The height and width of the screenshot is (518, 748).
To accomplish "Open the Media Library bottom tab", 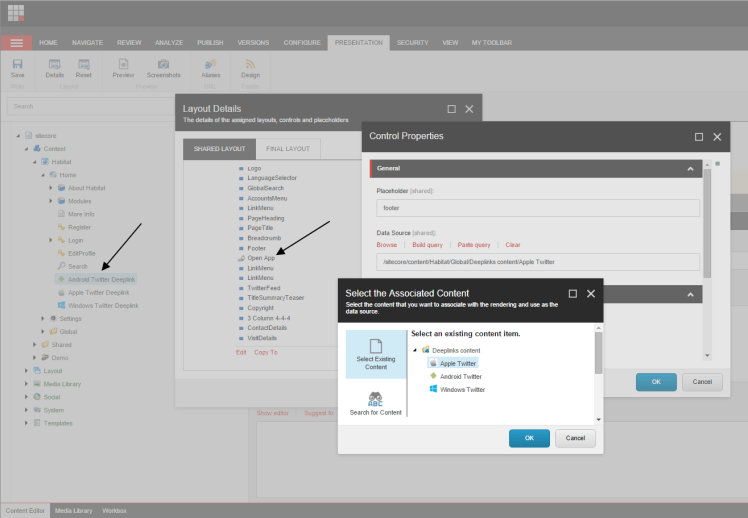I will tap(73, 510).
